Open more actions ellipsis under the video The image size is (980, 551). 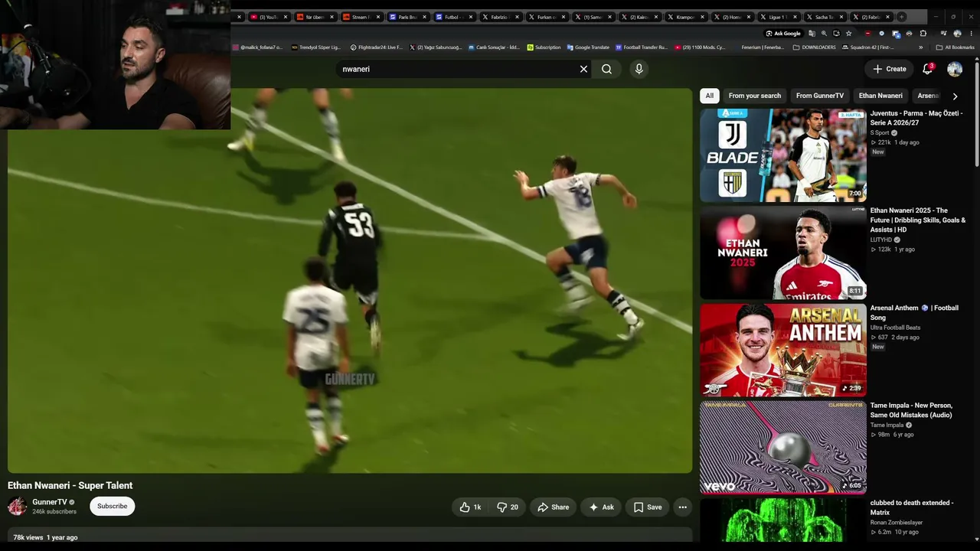click(x=682, y=507)
